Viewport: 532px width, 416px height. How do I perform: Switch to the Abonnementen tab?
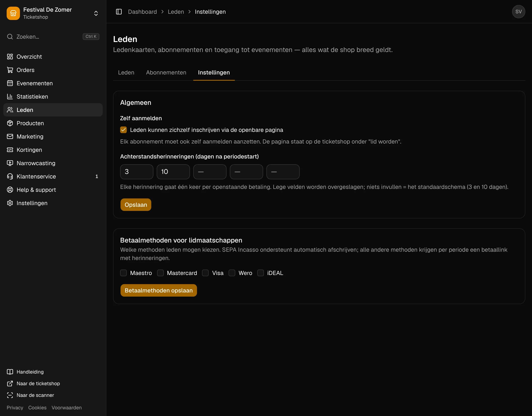tap(166, 72)
